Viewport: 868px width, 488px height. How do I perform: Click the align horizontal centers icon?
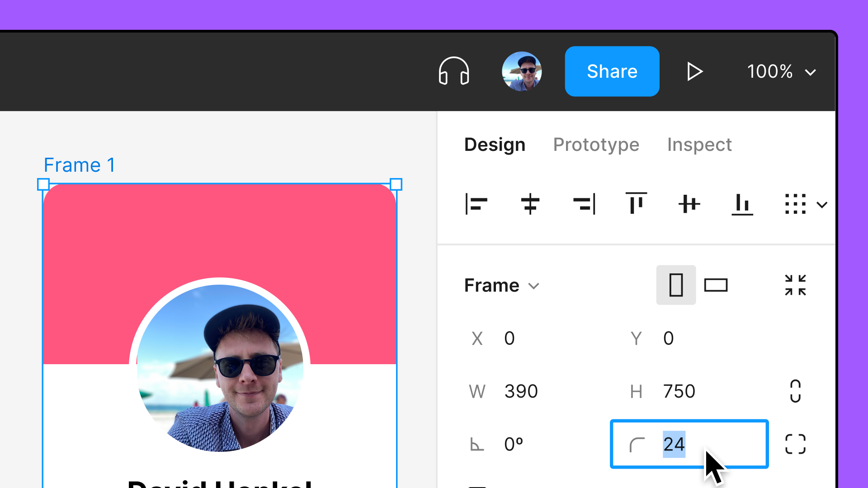pyautogui.click(x=530, y=204)
